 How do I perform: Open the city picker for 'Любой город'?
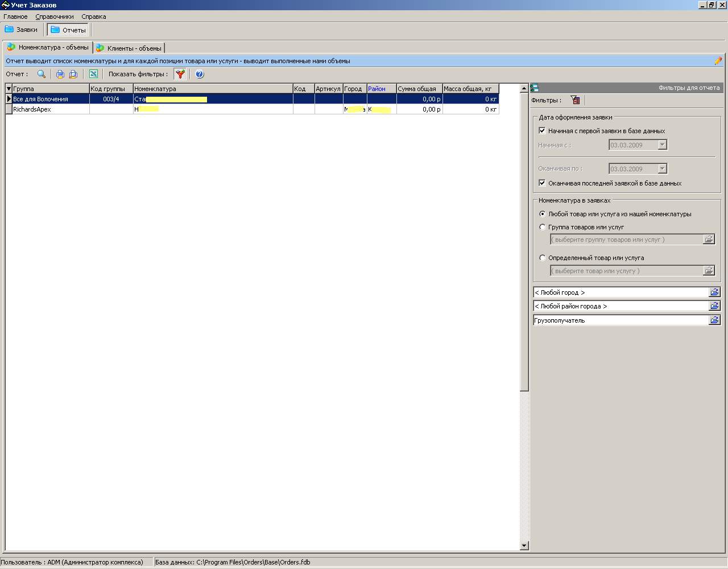[x=714, y=292]
